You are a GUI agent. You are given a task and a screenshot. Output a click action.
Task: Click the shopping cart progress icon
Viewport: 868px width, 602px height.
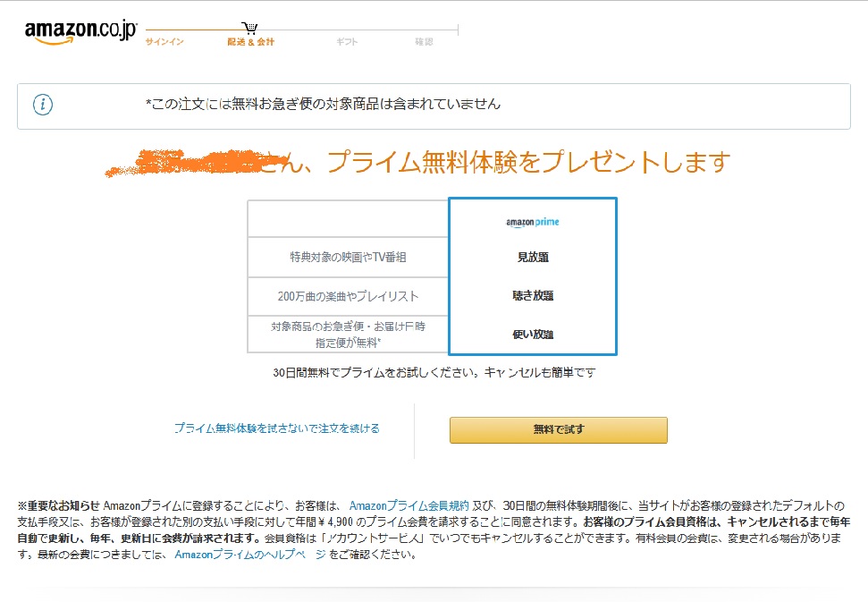click(250, 28)
